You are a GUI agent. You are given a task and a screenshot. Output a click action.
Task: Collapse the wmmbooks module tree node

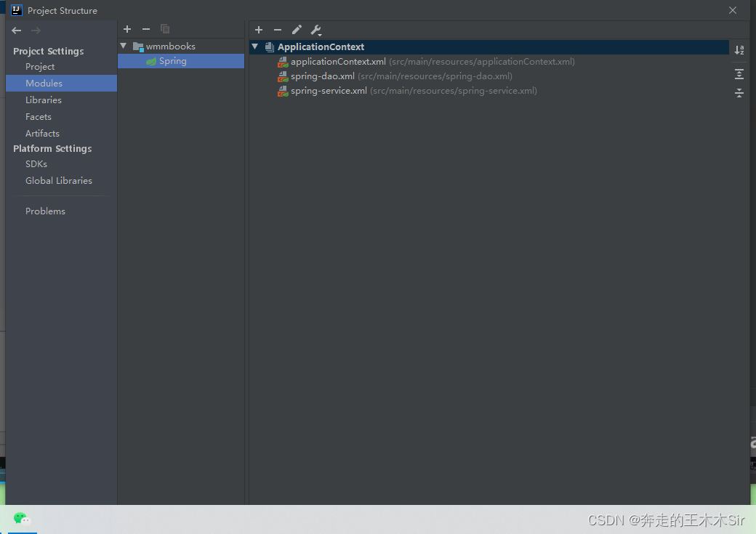click(x=124, y=46)
